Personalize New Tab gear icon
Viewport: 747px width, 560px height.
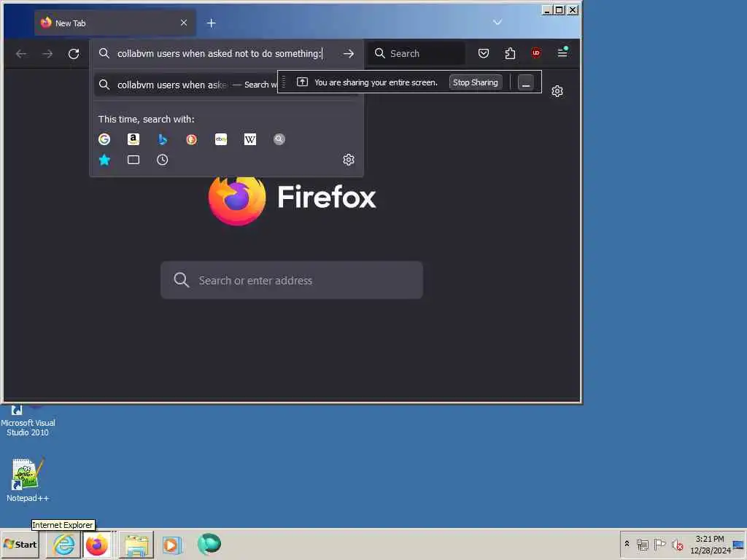[557, 91]
